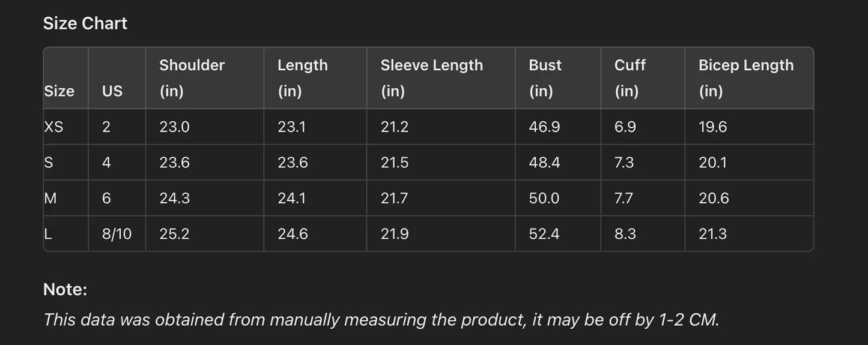Select the Bust (in) column header
Image resolution: width=868 pixels, height=345 pixels.
click(x=545, y=78)
